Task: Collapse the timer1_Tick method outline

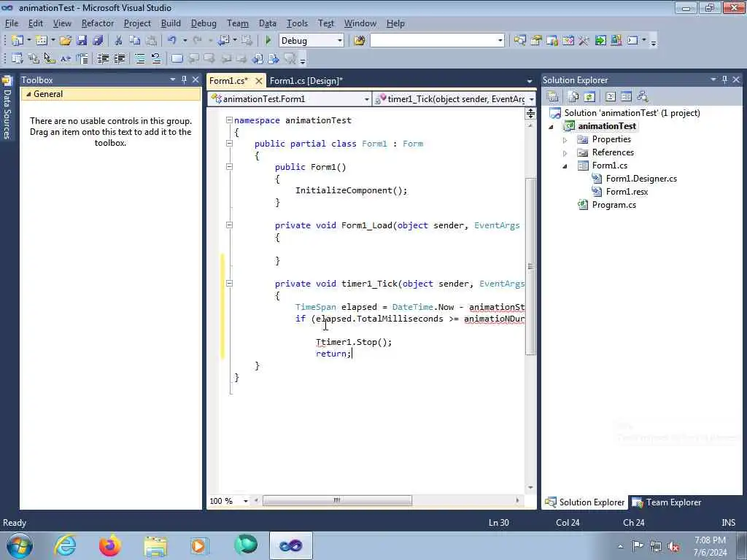Action: 229,284
